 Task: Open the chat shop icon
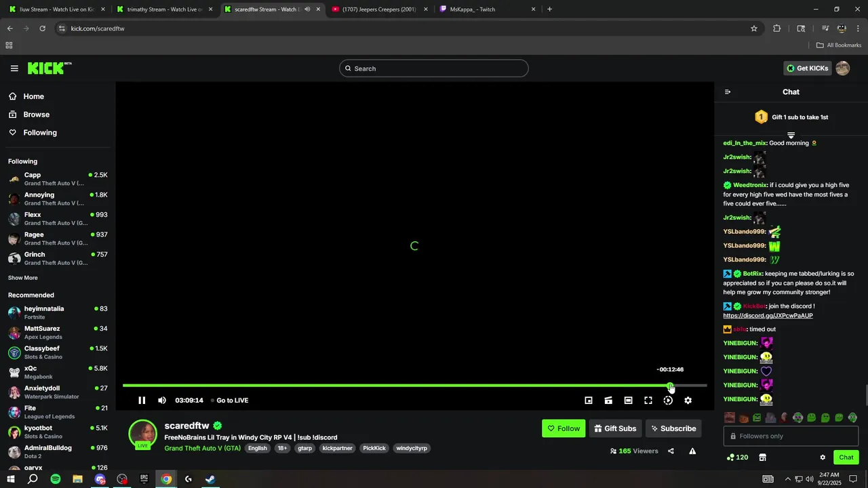point(762,457)
